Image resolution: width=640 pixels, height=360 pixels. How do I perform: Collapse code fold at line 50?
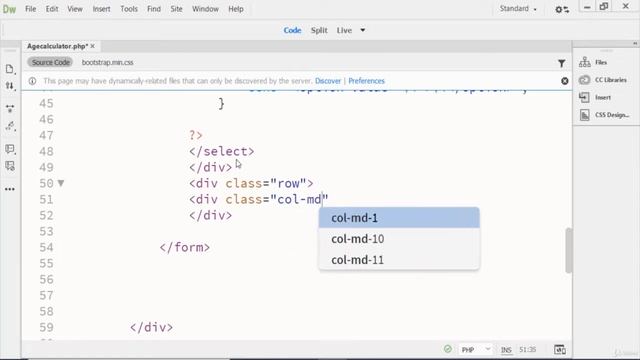[61, 183]
